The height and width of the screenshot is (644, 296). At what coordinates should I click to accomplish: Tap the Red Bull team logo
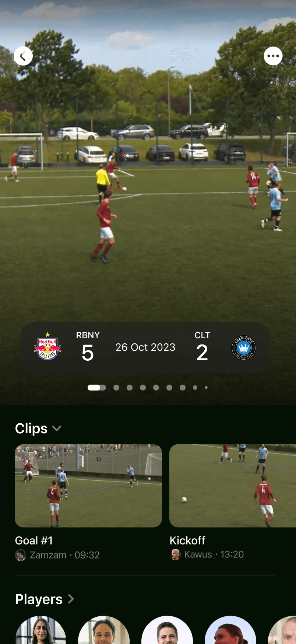click(x=47, y=346)
